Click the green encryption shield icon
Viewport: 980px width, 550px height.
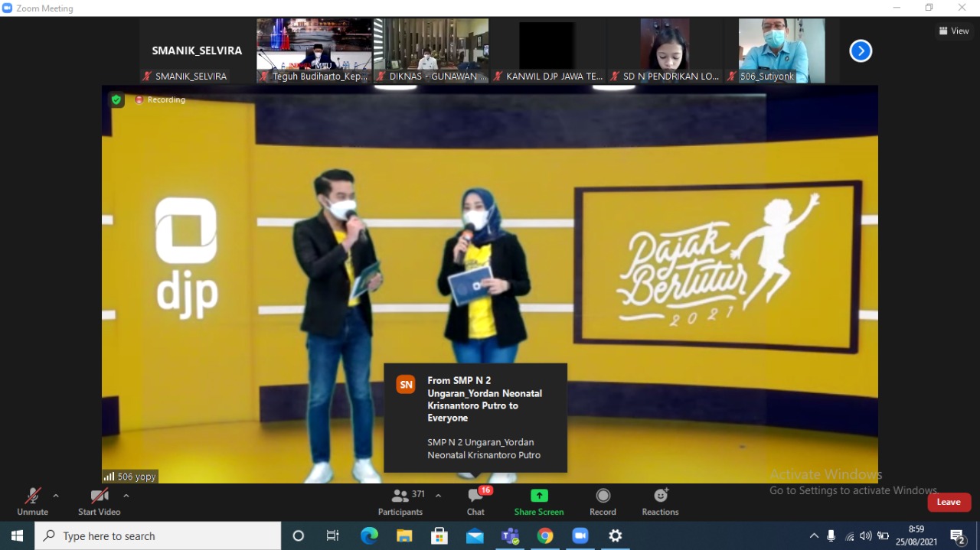(x=116, y=99)
